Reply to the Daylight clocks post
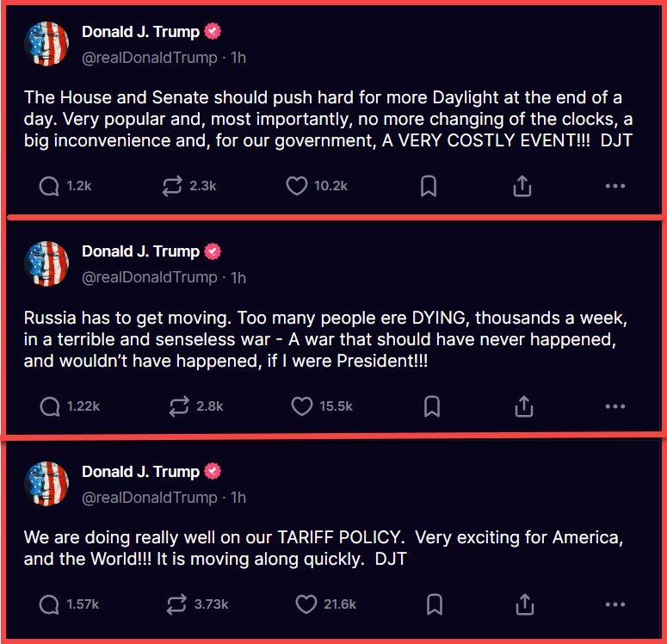This screenshot has width=667, height=644. pyautogui.click(x=50, y=186)
